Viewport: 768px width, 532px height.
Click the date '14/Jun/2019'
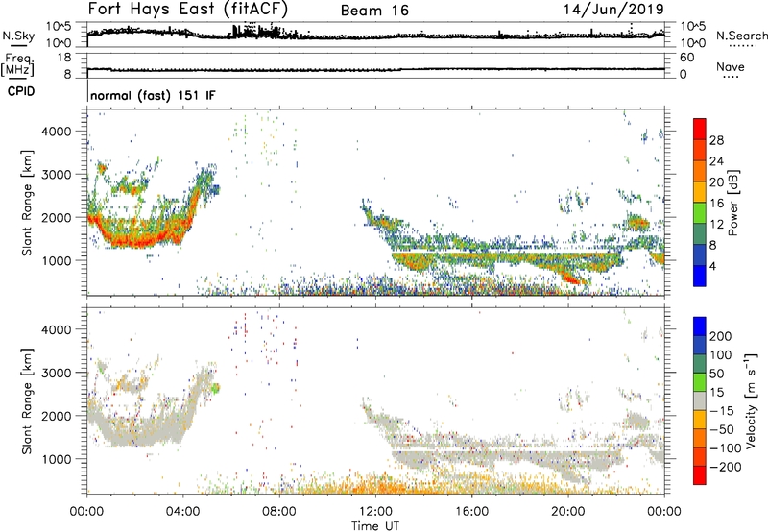click(x=613, y=10)
